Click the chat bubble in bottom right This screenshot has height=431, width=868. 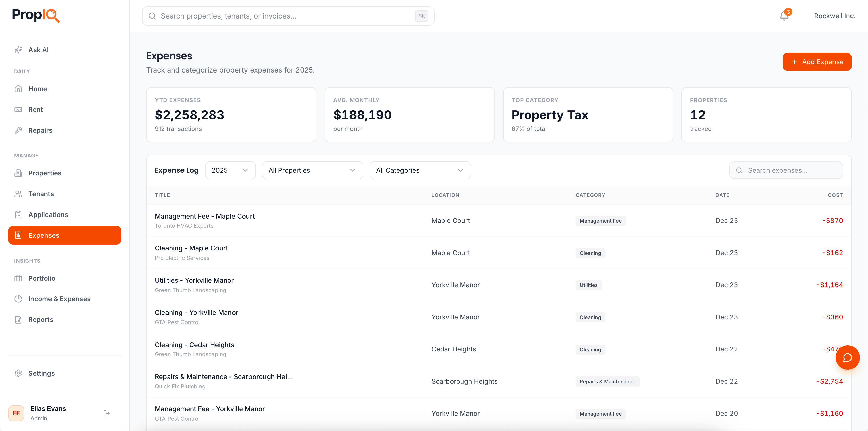[848, 357]
